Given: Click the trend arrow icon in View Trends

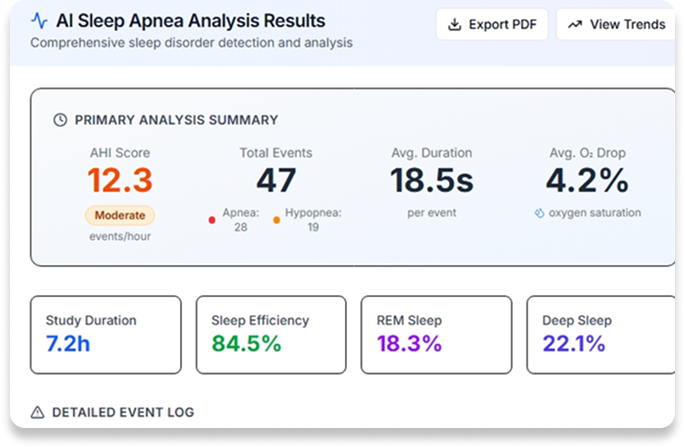Looking at the screenshot, I should 575,24.
